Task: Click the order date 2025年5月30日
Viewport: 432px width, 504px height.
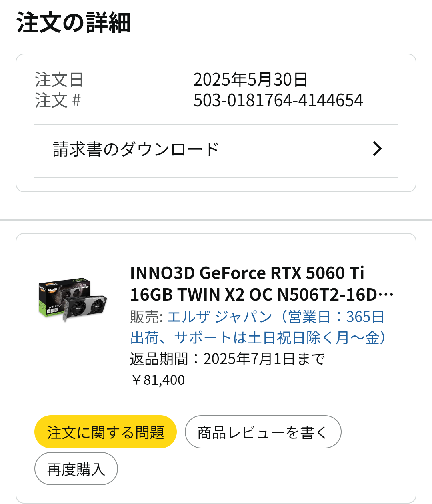Action: (250, 80)
